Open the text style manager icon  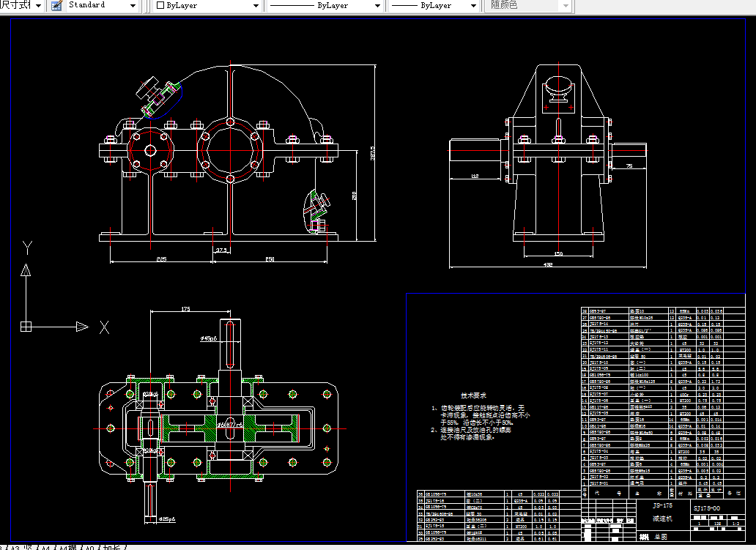pos(56,5)
